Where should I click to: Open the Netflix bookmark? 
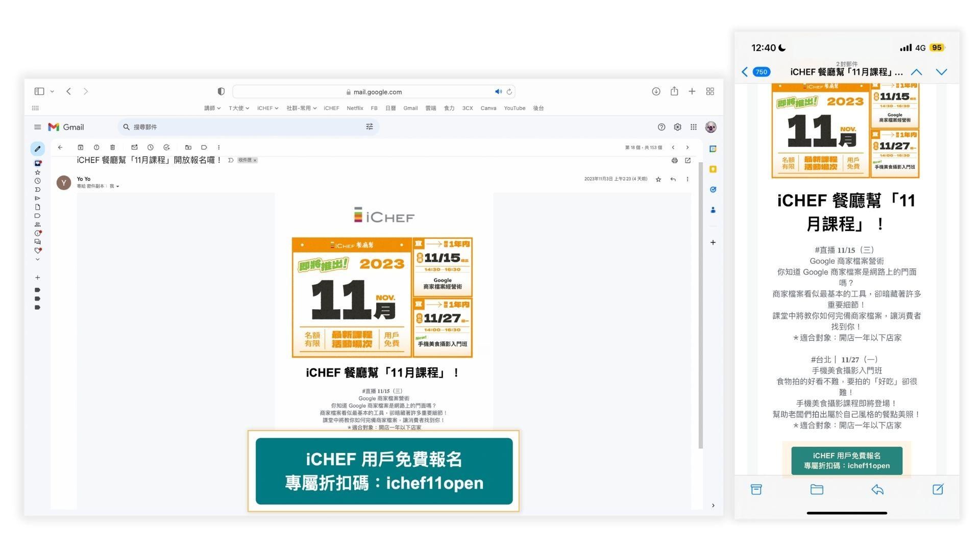pos(355,108)
